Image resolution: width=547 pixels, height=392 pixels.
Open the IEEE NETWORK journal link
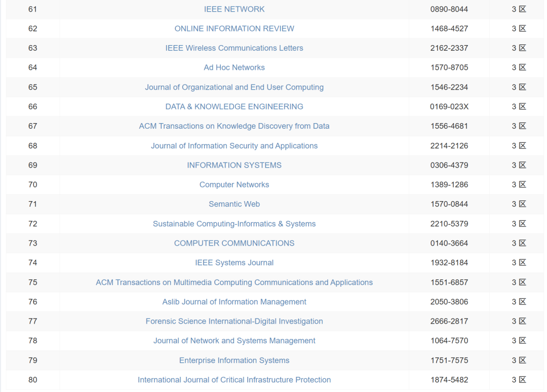(x=234, y=10)
